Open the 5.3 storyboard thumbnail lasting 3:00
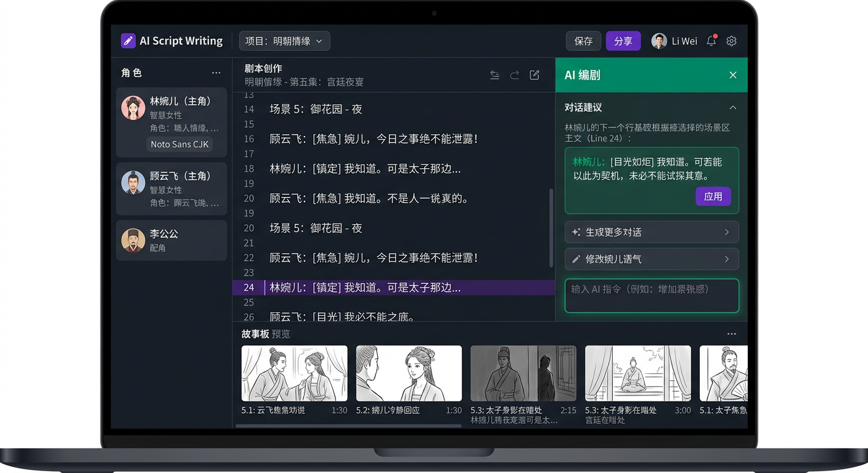The width and height of the screenshot is (868, 473). 638,373
